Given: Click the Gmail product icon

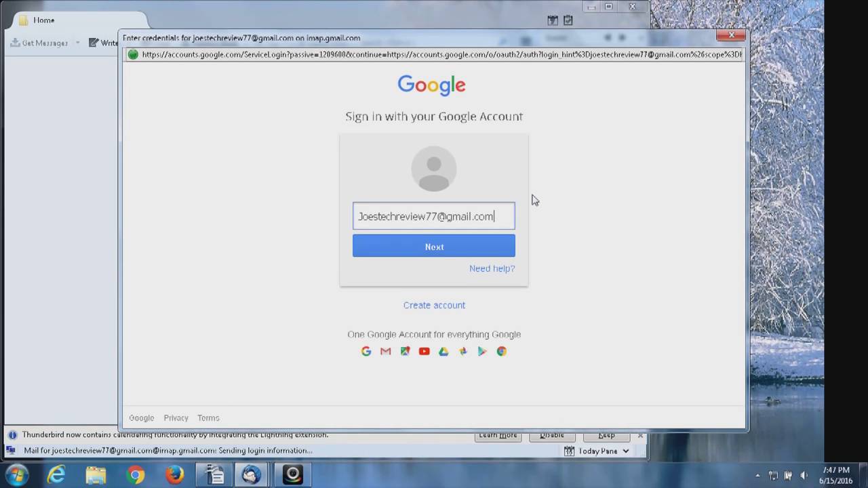Looking at the screenshot, I should click(x=386, y=351).
